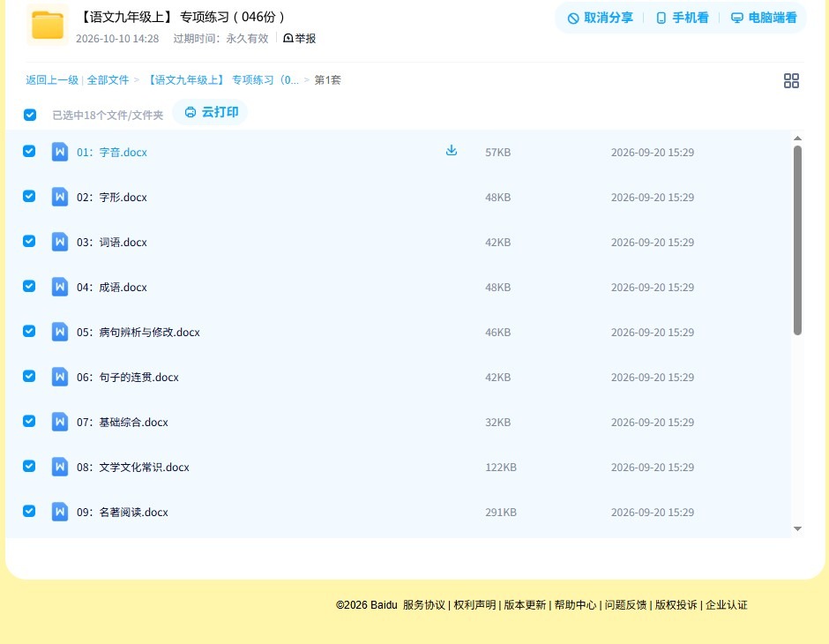Uncheck the 01: 字音.docx checkbox
This screenshot has height=644, width=829.
tap(29, 151)
